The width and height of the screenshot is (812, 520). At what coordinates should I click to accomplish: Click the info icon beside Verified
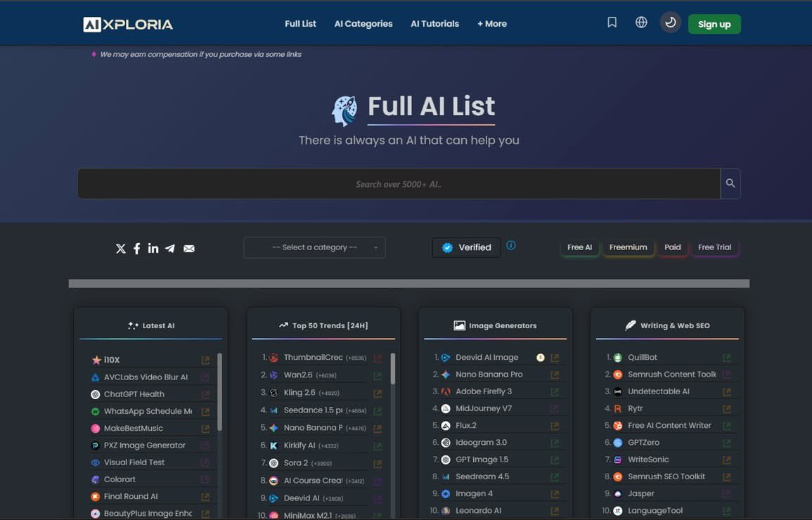(x=510, y=245)
